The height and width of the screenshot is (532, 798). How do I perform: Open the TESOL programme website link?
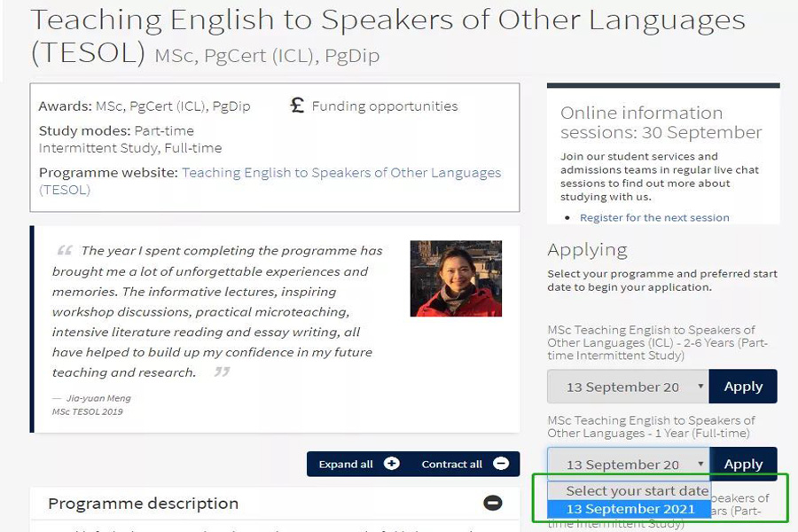click(x=270, y=181)
